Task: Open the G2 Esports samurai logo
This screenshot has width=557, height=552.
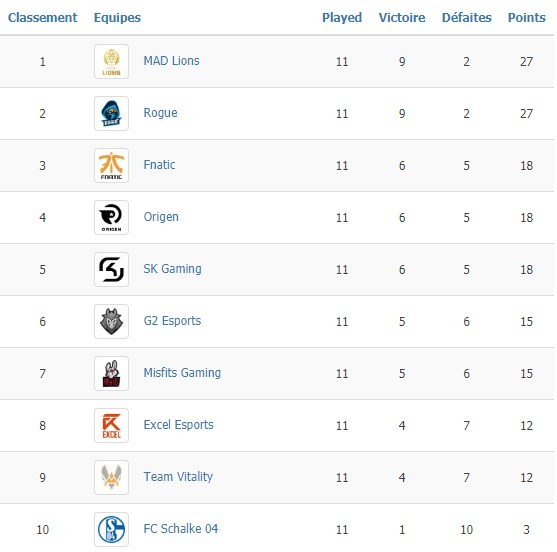Action: (111, 321)
